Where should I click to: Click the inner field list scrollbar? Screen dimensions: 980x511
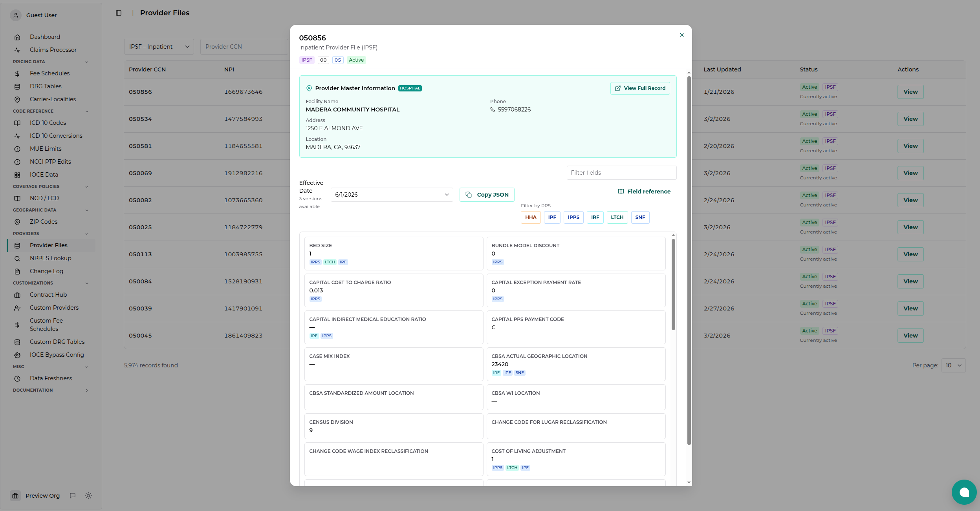(673, 285)
